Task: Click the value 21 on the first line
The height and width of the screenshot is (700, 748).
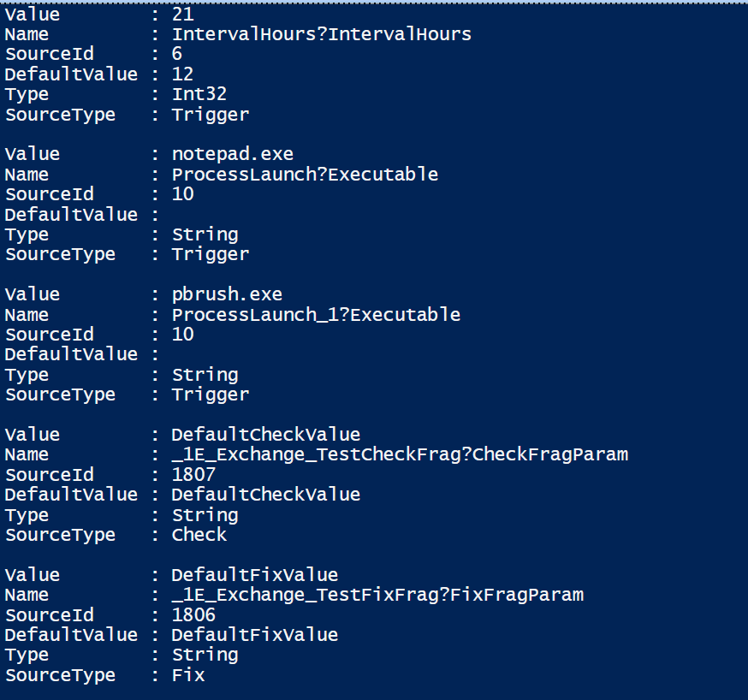Action: (x=182, y=15)
